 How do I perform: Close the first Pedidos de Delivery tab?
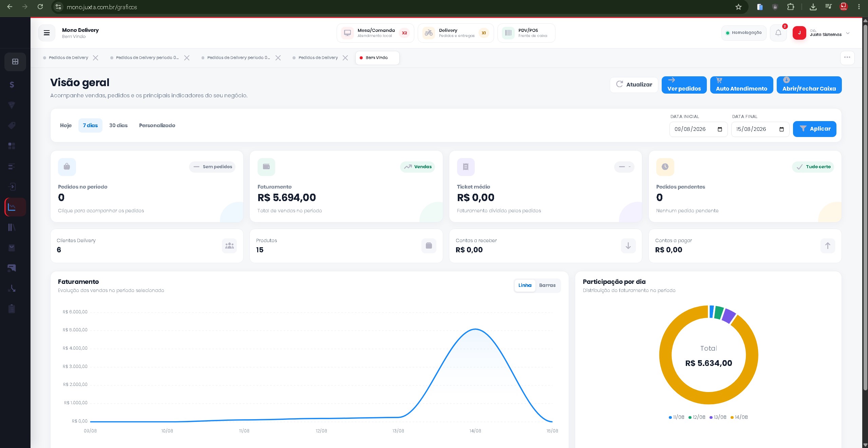click(96, 58)
